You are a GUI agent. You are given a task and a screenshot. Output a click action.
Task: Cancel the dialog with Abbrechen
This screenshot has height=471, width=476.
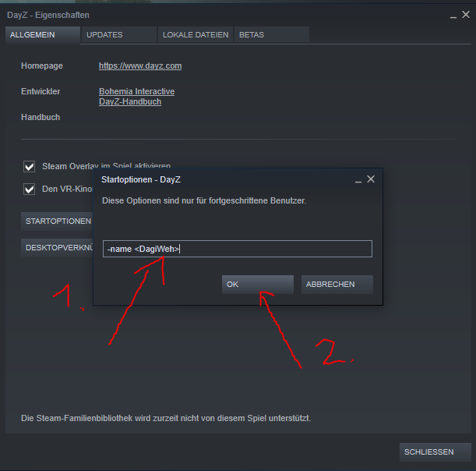pyautogui.click(x=337, y=285)
